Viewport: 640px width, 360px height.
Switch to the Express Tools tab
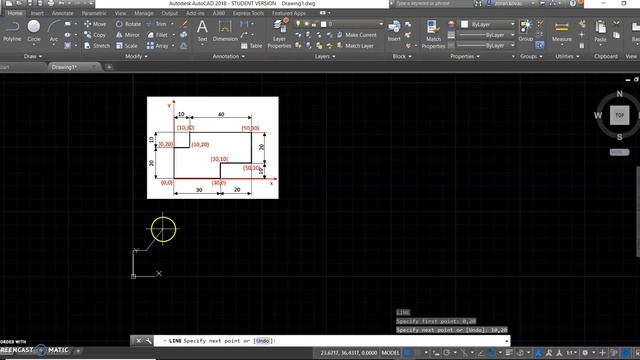248,13
